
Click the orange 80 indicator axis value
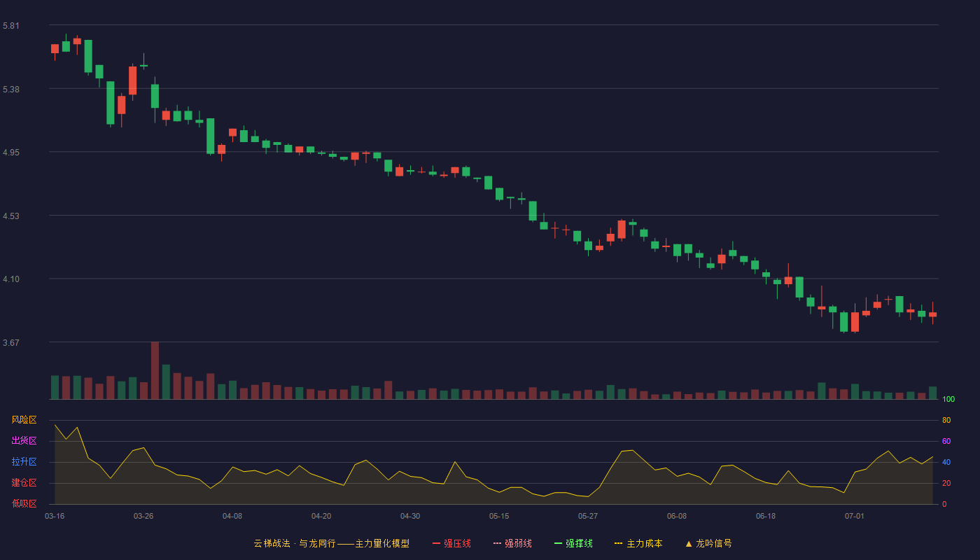(x=946, y=420)
